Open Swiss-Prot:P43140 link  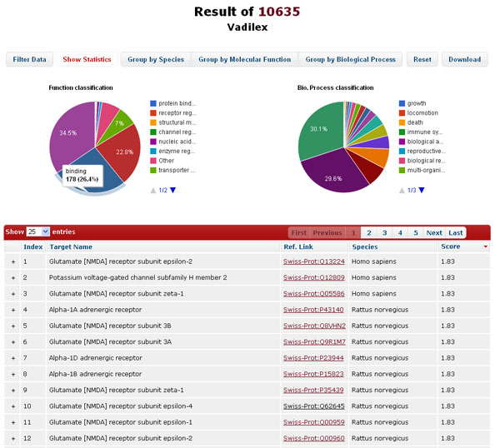[313, 310]
